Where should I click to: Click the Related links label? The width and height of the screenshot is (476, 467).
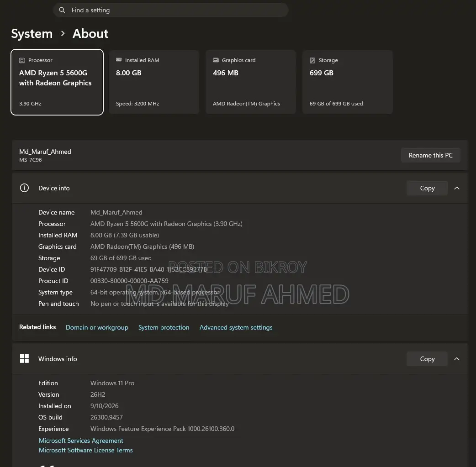tap(37, 327)
